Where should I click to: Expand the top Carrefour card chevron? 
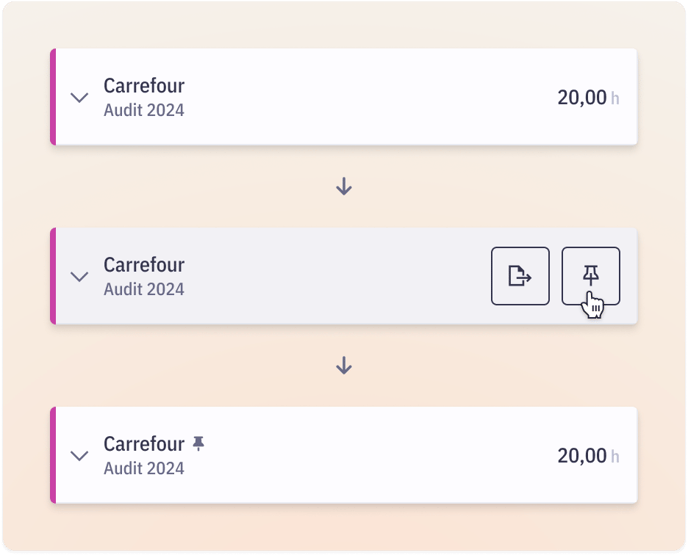click(79, 97)
